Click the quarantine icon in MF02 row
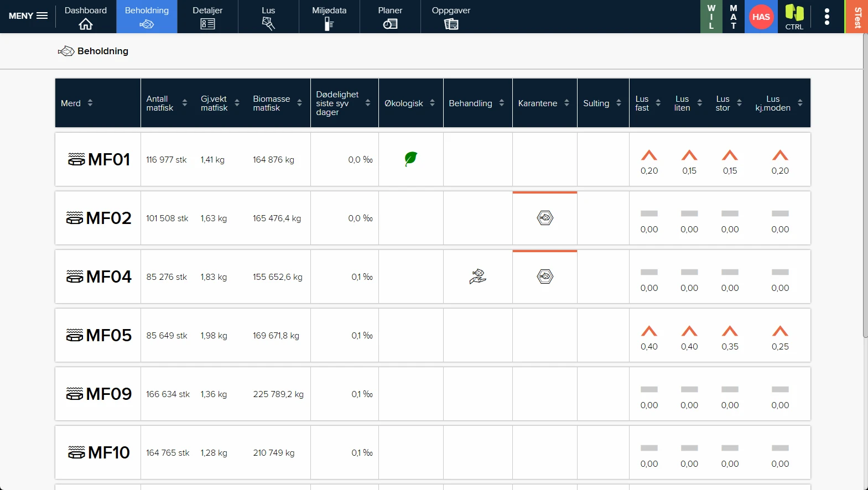Screen dimensions: 868x490 (x=545, y=218)
